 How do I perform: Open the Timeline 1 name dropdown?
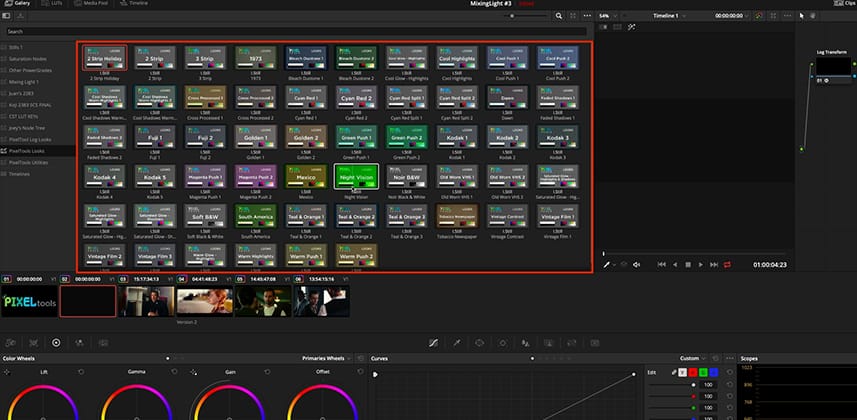669,16
